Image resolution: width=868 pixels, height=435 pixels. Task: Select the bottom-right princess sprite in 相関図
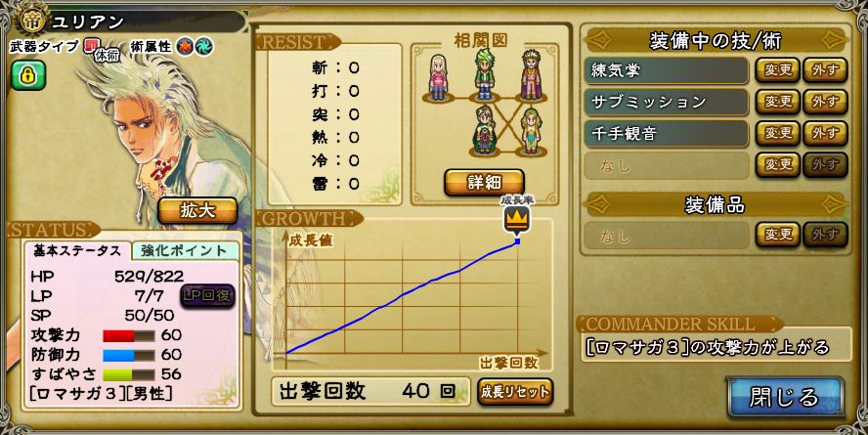pyautogui.click(x=532, y=131)
